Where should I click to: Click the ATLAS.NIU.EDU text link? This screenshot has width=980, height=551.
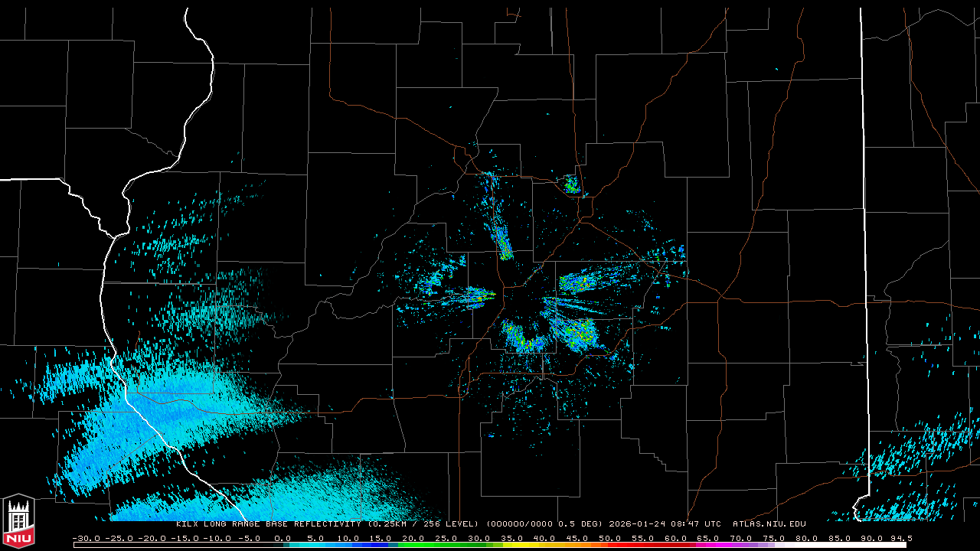pyautogui.click(x=769, y=524)
